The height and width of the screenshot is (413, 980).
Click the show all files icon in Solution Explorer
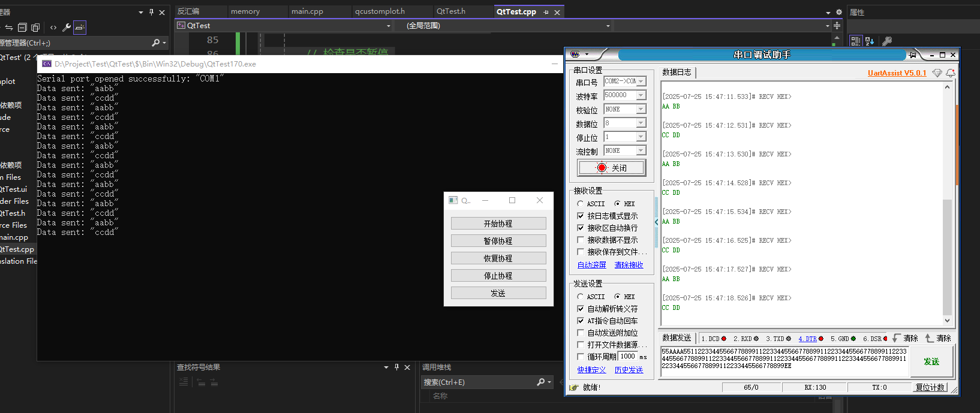(x=35, y=27)
